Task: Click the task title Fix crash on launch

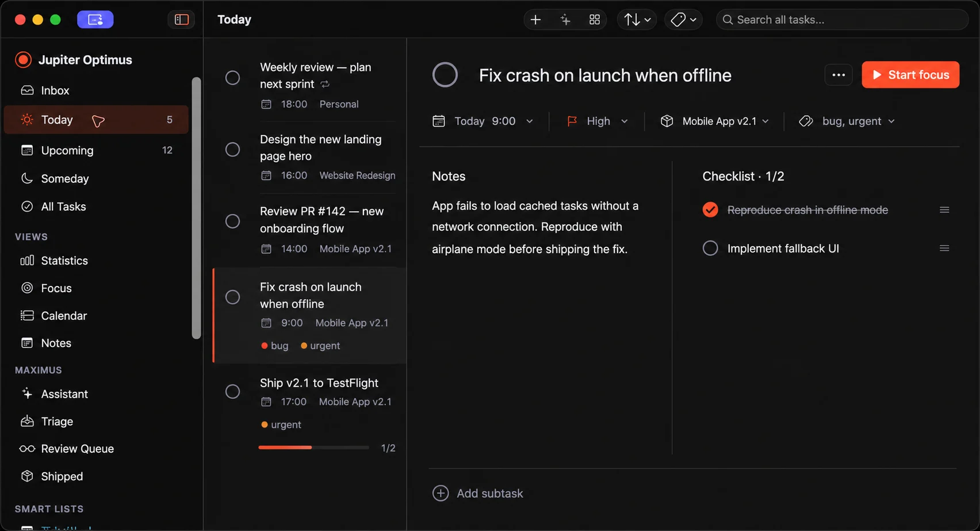Action: (x=605, y=75)
